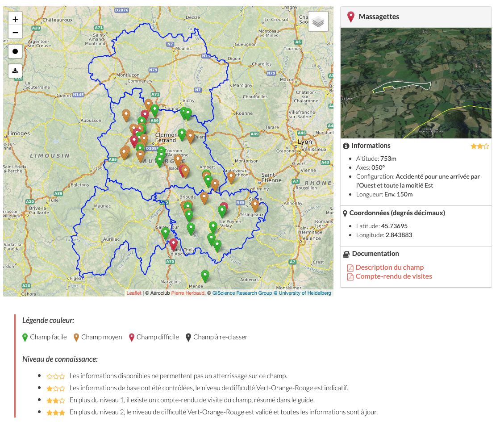
Task: Select the orange marker beside Thiers
Action: pos(190,136)
